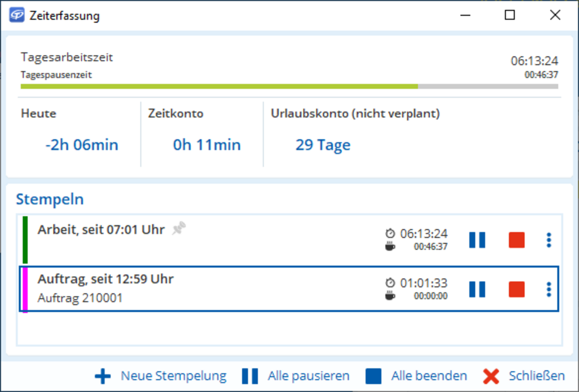Viewport: 579px width, 392px height.
Task: Click the Alle pausieren pause icon
Action: point(250,376)
